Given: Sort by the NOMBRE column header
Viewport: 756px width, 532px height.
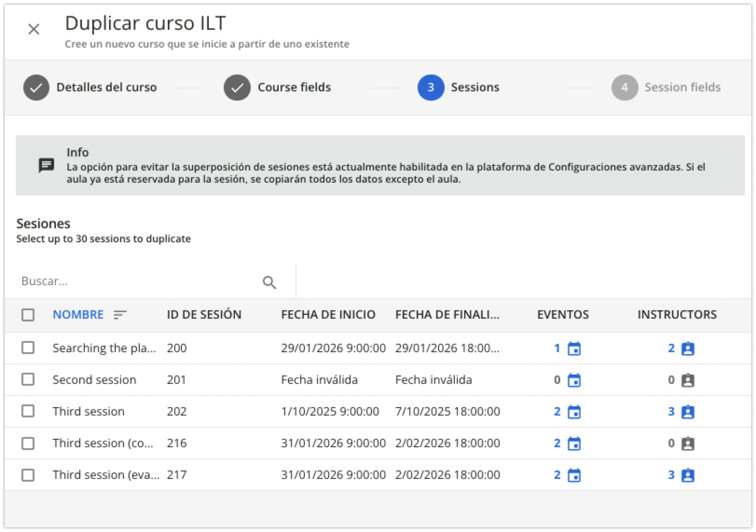Looking at the screenshot, I should (78, 315).
